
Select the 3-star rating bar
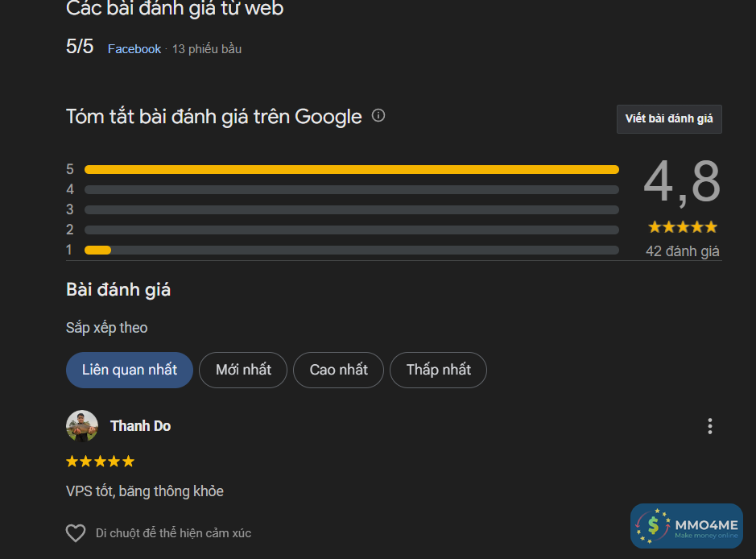click(351, 209)
